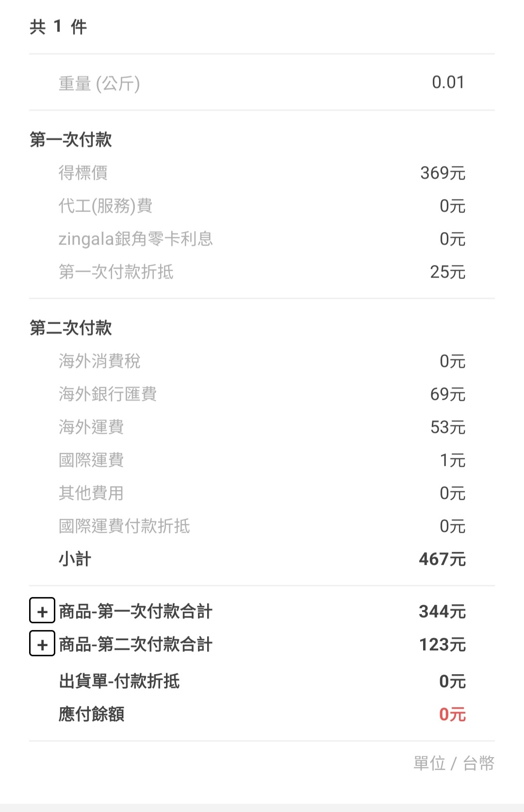524x812 pixels.
Task: Expand the 商品-第一次付款合計 plus icon
Action: 42,611
